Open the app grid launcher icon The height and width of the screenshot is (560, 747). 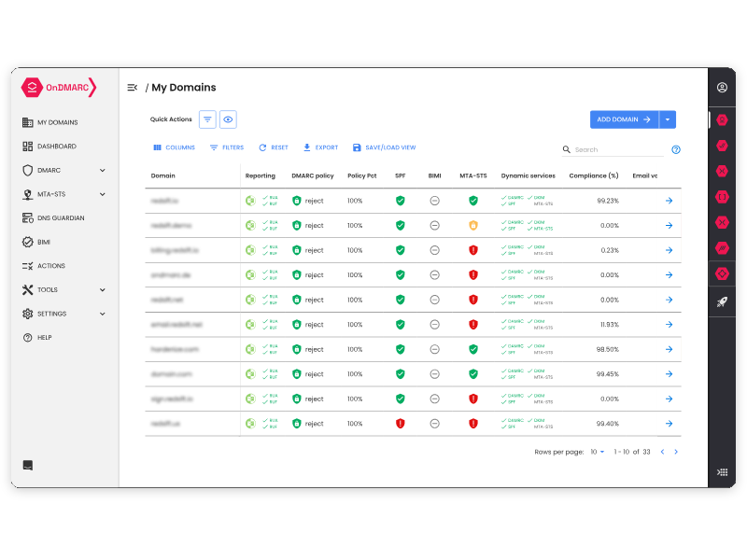(722, 472)
